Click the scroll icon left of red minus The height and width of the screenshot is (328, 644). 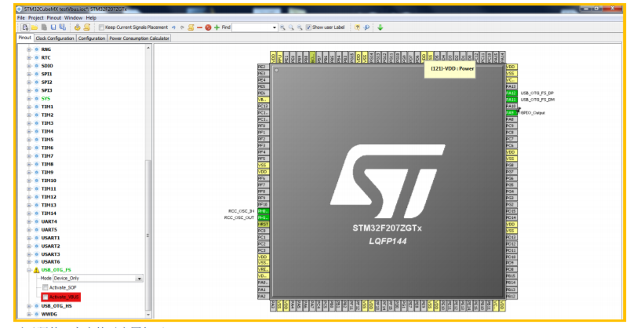point(191,27)
